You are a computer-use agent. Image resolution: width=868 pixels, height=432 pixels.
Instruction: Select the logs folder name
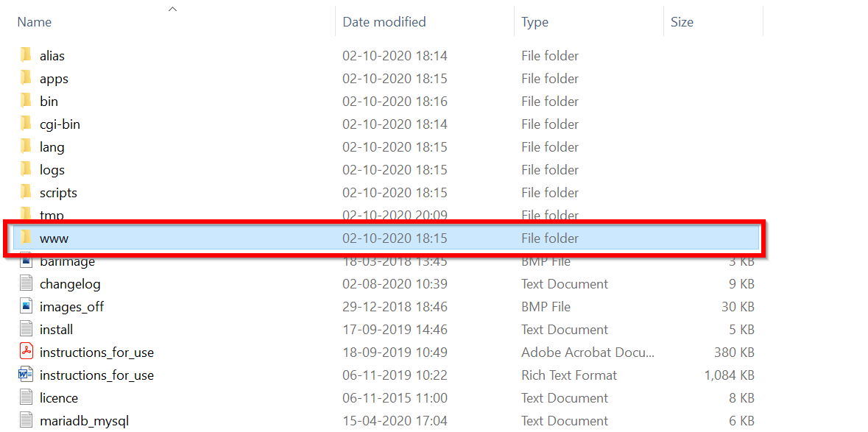(52, 170)
